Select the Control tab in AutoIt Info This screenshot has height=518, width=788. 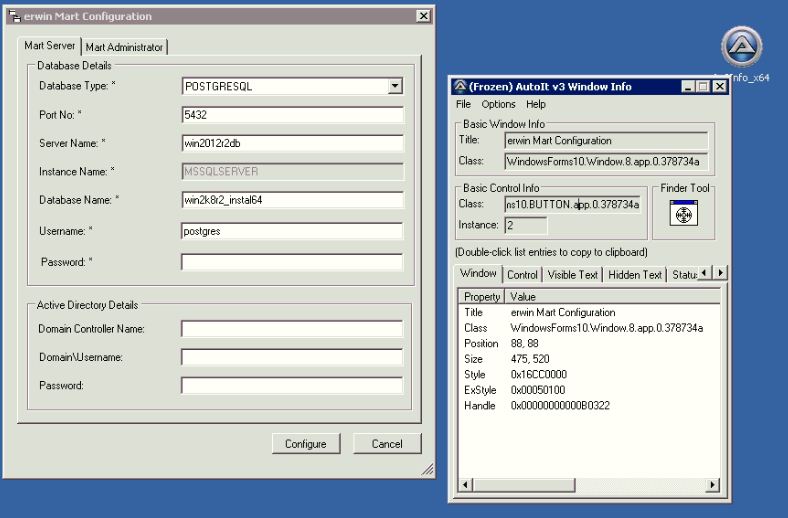click(x=522, y=275)
